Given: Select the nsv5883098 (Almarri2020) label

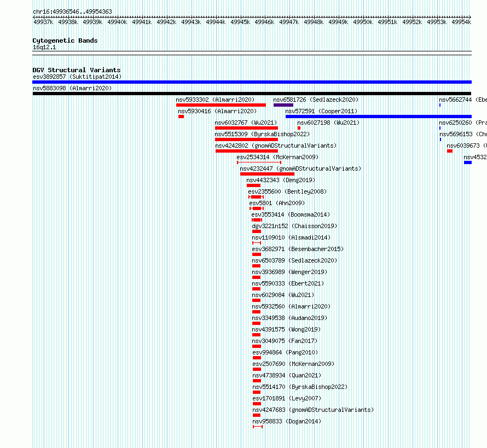Looking at the screenshot, I should point(72,88).
